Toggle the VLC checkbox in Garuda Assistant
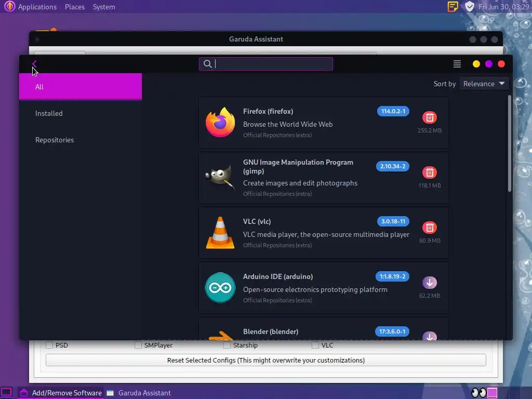This screenshot has width=532, height=399. 315,345
